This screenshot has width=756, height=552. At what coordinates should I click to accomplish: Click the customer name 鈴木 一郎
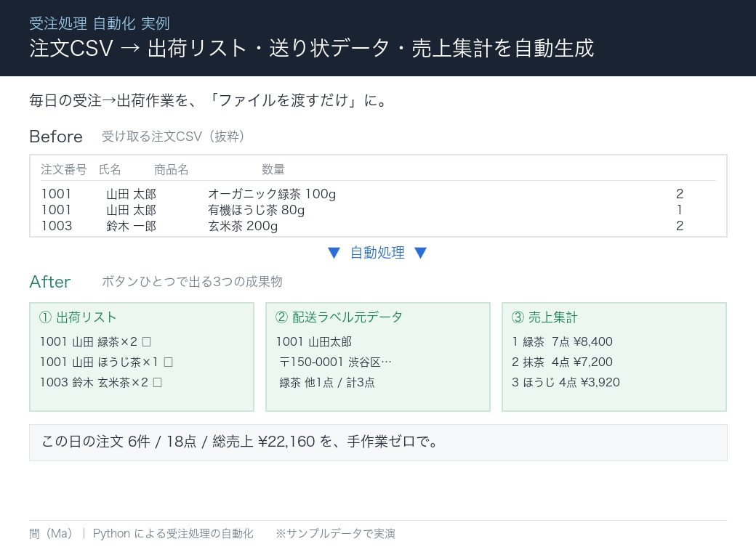131,226
